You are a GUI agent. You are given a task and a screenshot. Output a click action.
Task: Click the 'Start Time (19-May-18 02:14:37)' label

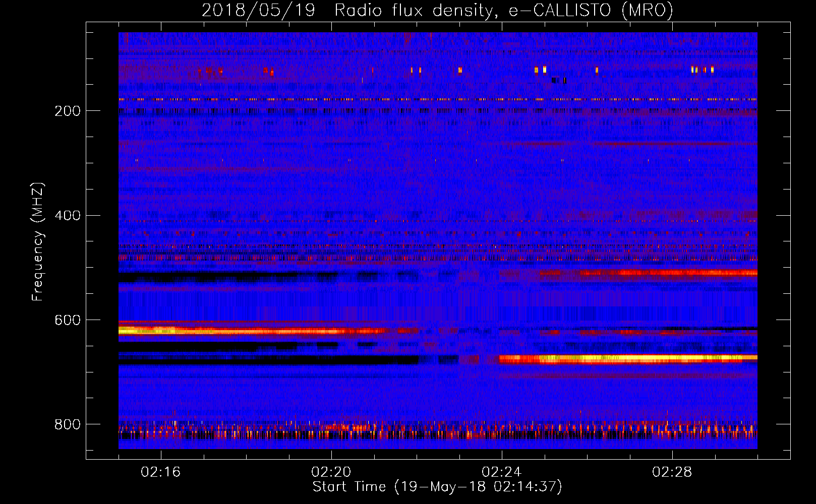pos(437,487)
